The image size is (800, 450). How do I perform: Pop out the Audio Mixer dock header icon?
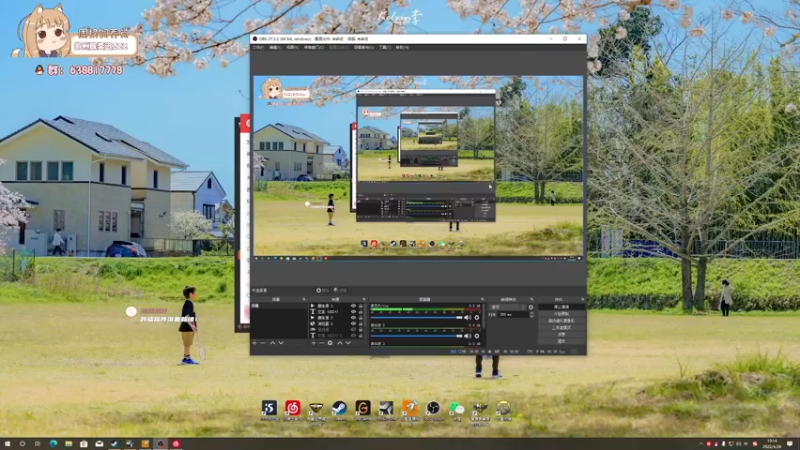[x=482, y=299]
